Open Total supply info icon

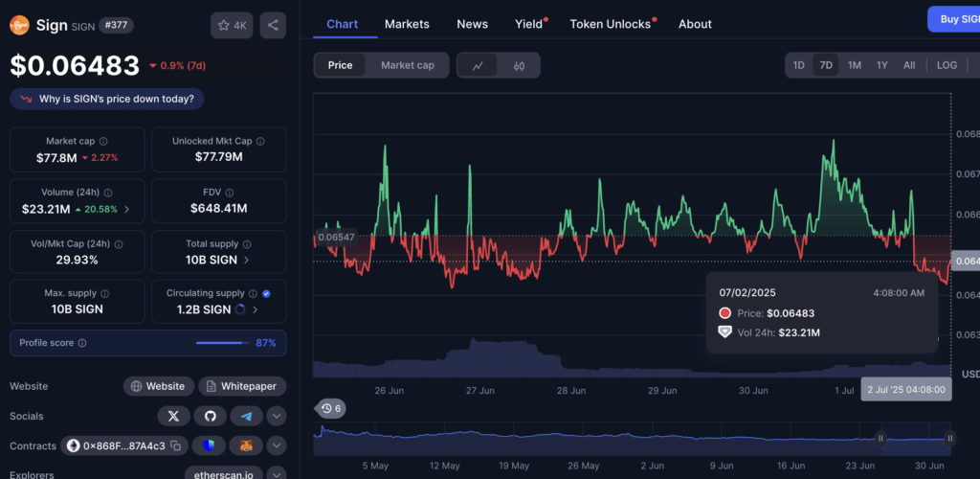coord(246,244)
